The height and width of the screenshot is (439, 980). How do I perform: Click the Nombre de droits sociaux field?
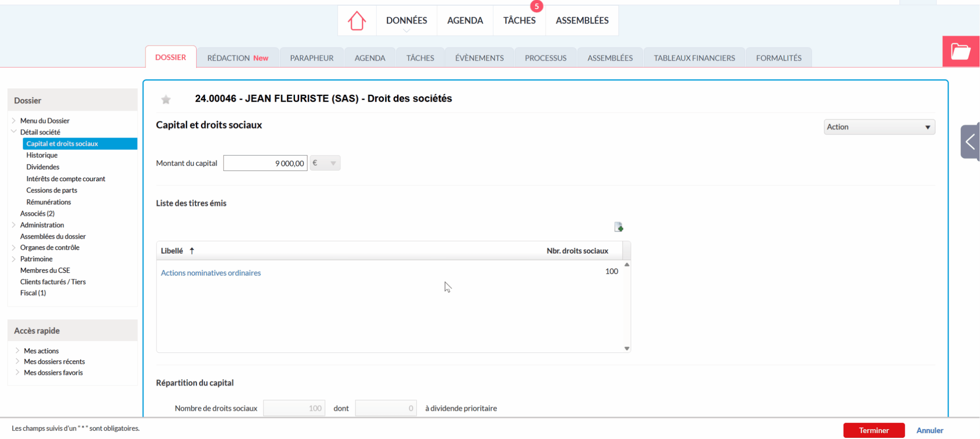point(294,408)
